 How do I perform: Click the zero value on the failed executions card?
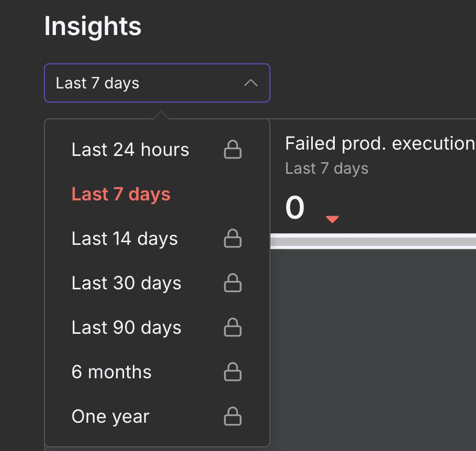(295, 207)
